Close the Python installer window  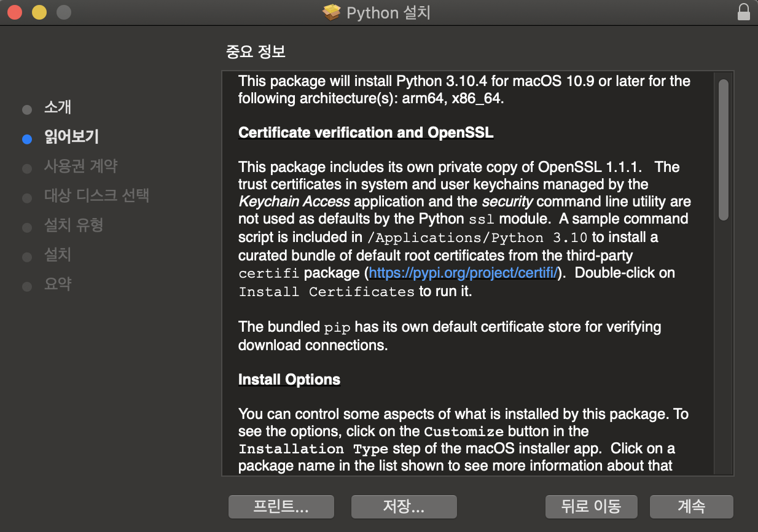(x=15, y=12)
